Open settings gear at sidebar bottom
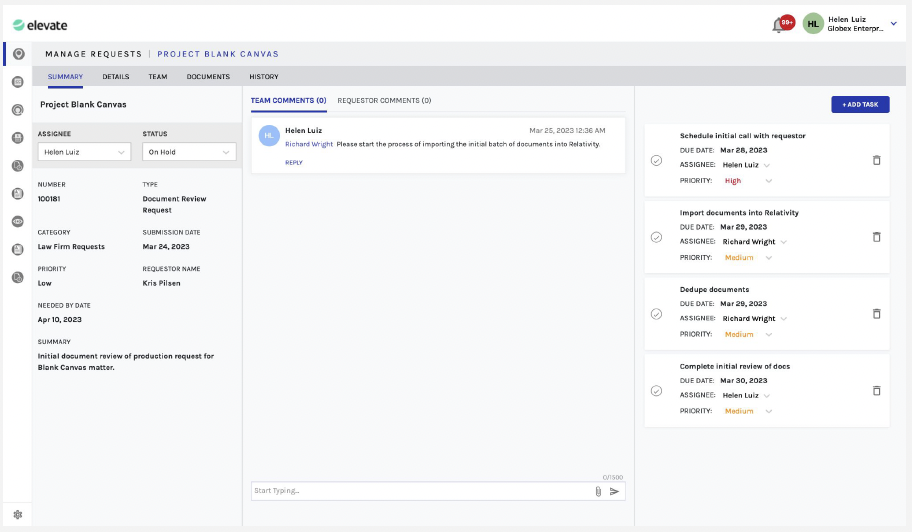This screenshot has width=912, height=532. click(18, 515)
